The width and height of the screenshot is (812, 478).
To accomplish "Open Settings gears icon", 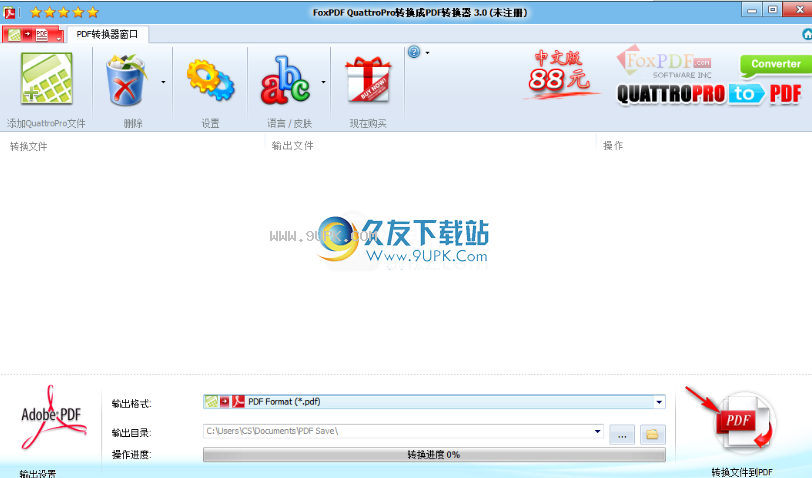I will 210,80.
